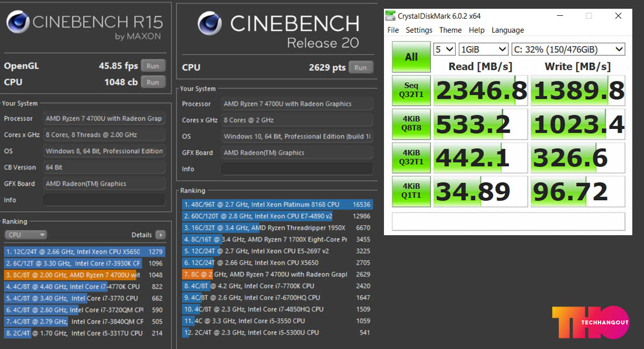This screenshot has height=349, width=644.
Task: Click the OS field showing Windows 10
Action: click(x=297, y=136)
